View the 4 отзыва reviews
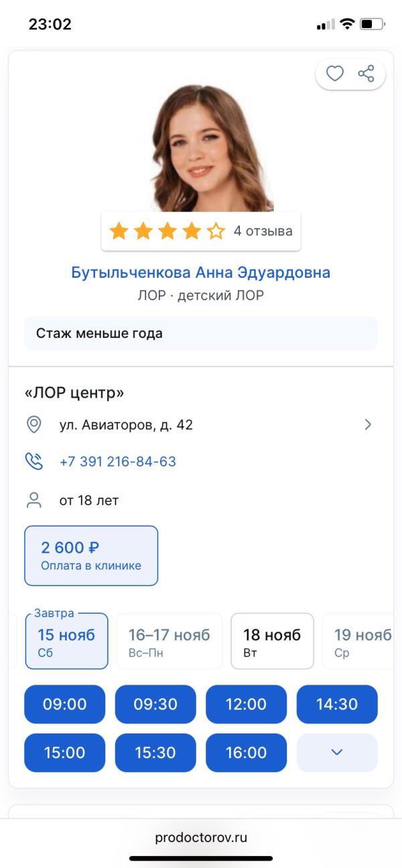Screen dimensions: 402x868 (264, 230)
